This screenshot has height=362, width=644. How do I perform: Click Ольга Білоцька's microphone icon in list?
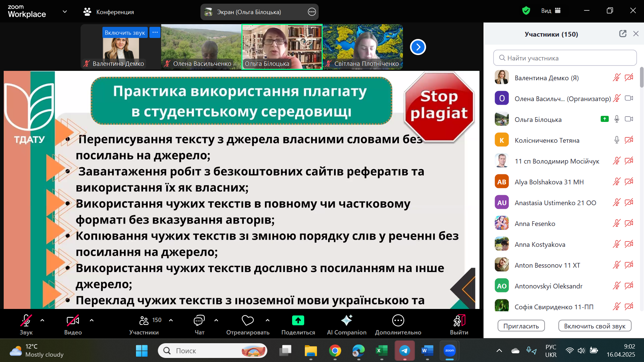(x=617, y=119)
